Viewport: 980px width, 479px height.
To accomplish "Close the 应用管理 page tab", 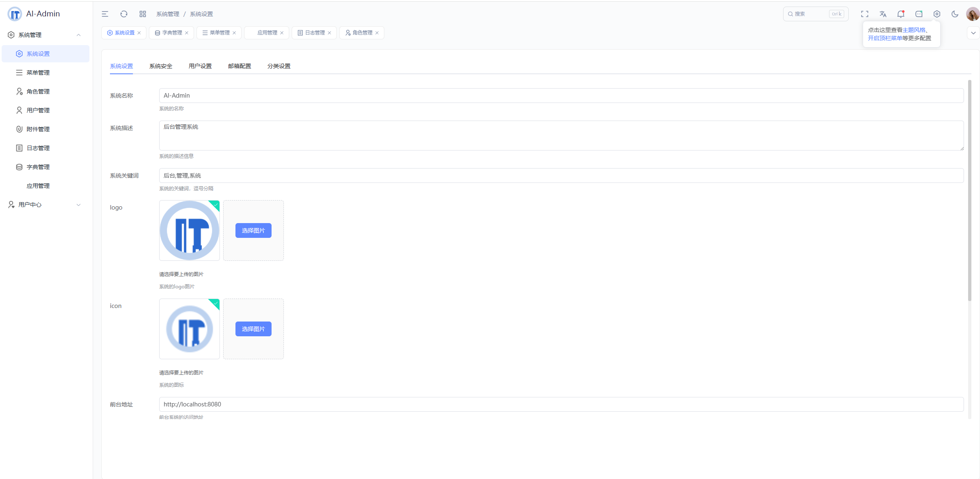I will click(282, 33).
